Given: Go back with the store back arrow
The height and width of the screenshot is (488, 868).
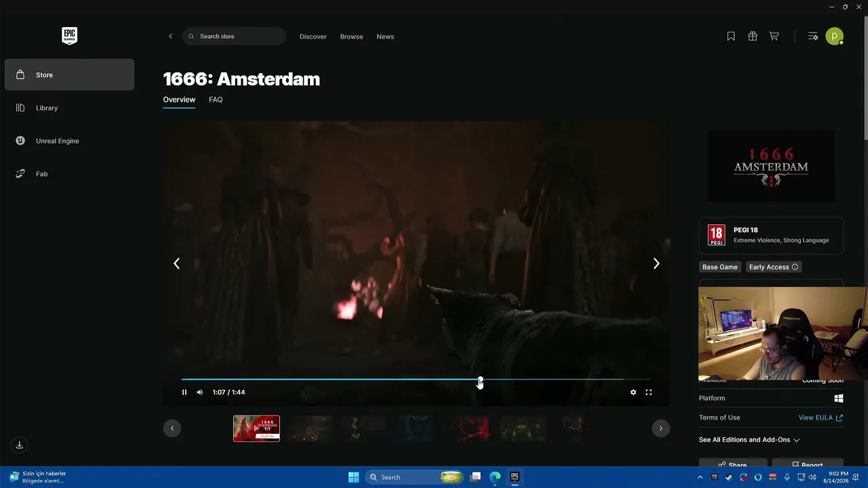Looking at the screenshot, I should [170, 37].
